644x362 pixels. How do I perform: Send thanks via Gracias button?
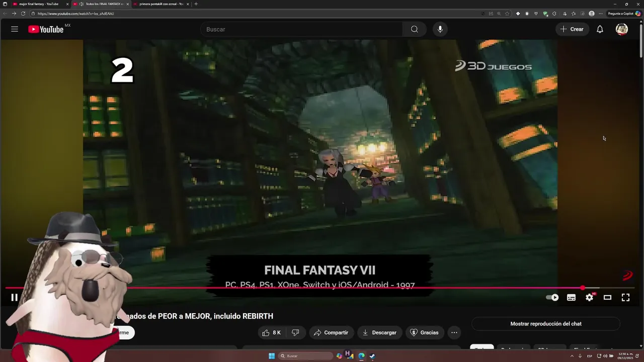[425, 332]
